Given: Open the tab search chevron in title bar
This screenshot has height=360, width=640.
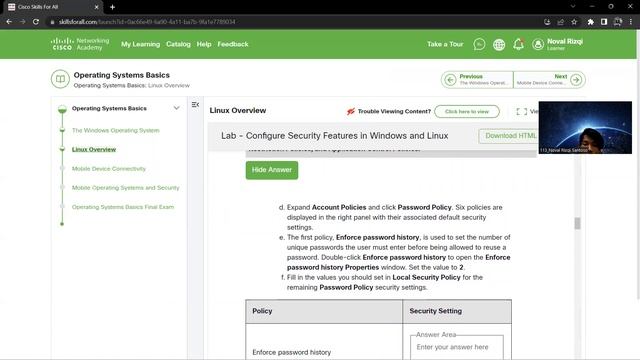Looking at the screenshot, I should (573, 7).
